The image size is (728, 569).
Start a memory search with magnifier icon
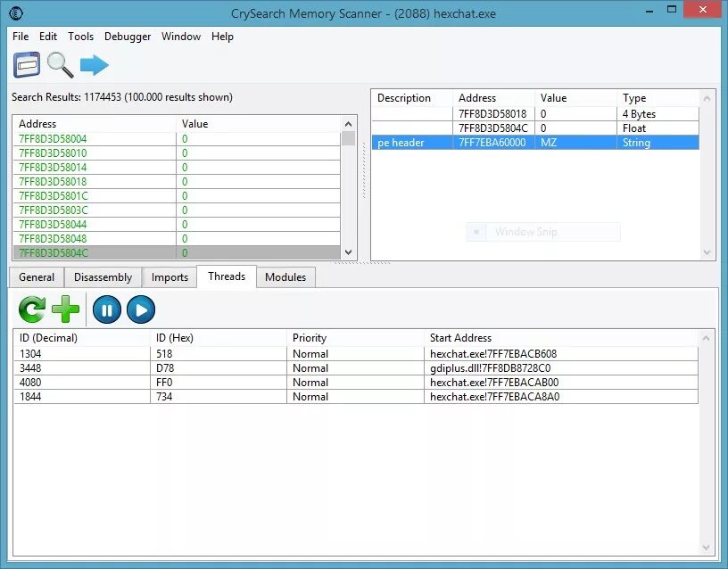pyautogui.click(x=61, y=65)
